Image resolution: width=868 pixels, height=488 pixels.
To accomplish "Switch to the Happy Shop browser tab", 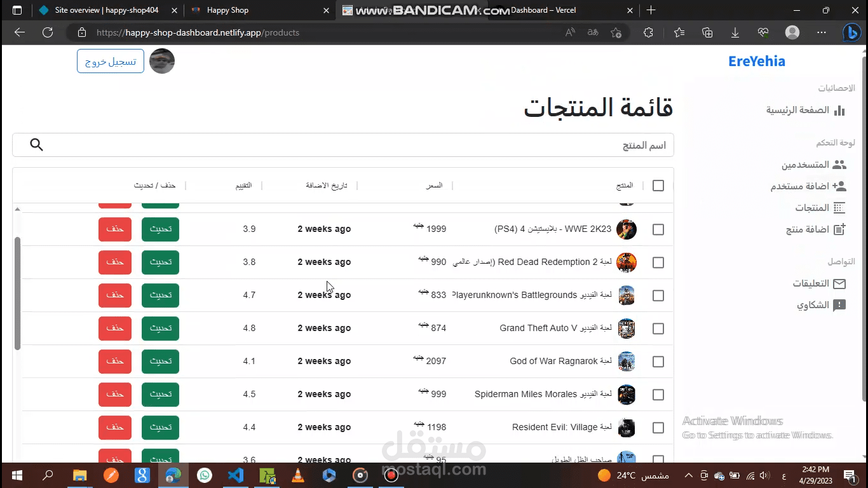I will pos(261,10).
